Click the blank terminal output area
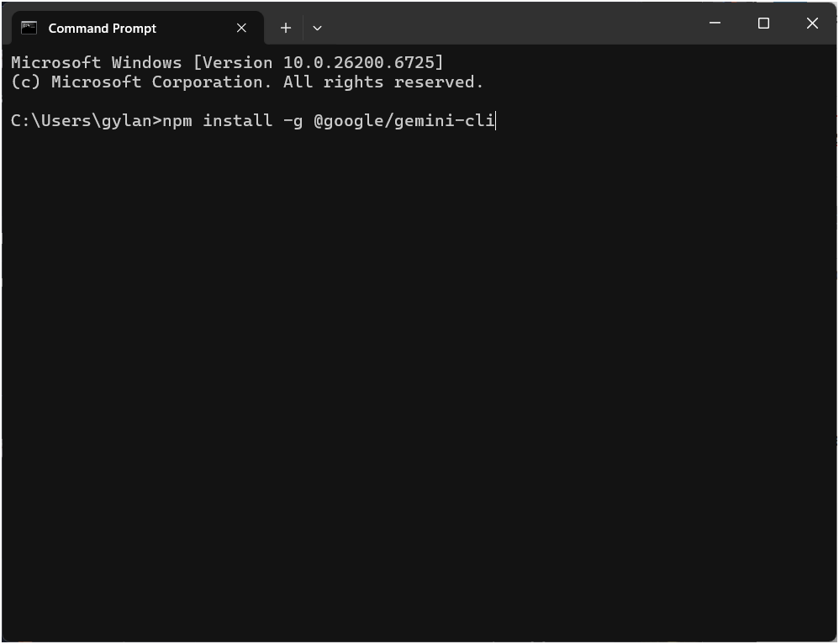The height and width of the screenshot is (644, 839). 420,378
